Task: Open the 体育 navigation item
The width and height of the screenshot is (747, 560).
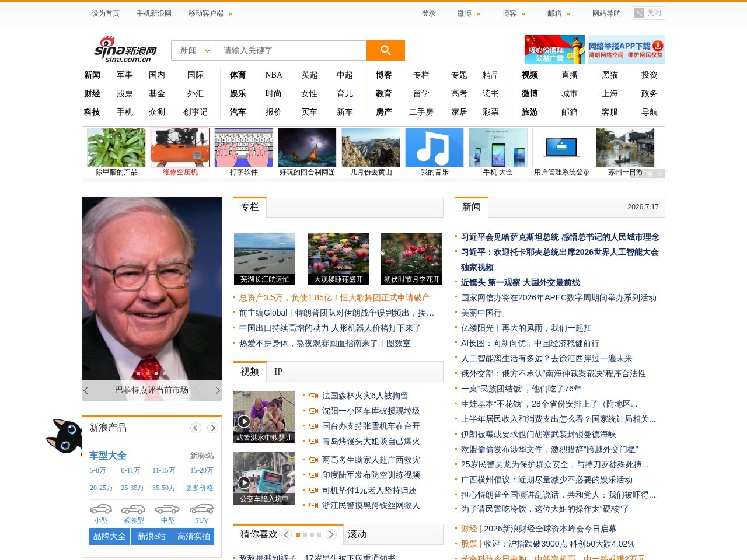Action: coord(238,75)
